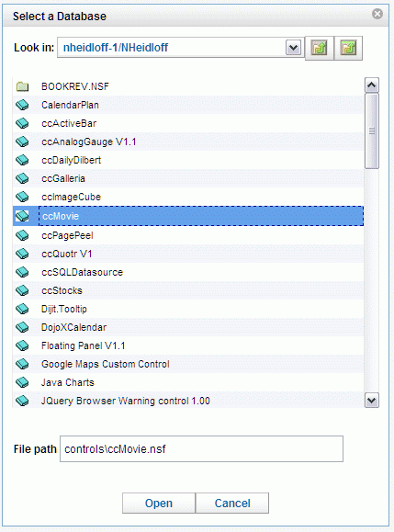Click the second up-folder icon at far right

(x=348, y=48)
